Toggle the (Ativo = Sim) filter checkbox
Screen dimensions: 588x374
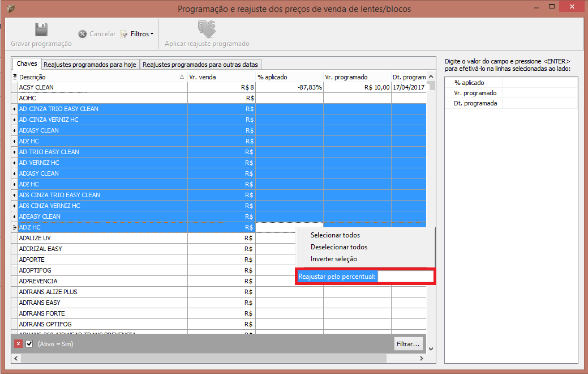29,344
